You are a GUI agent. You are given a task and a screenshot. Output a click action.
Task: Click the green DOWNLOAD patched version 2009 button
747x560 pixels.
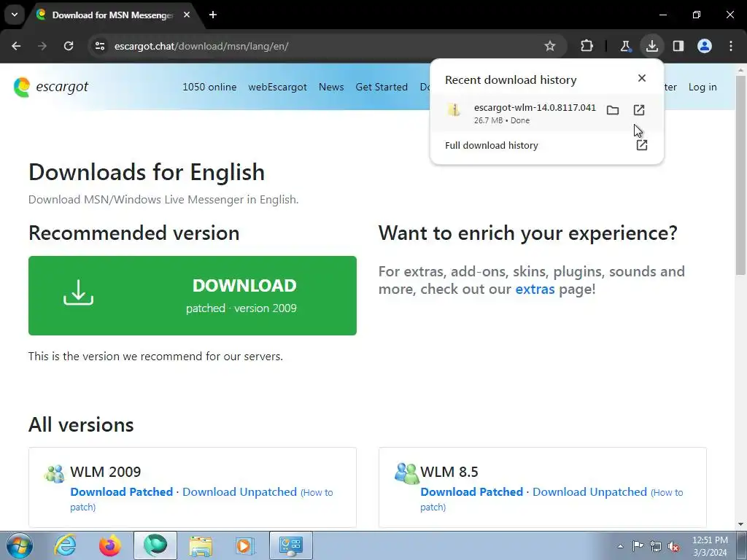[193, 296]
